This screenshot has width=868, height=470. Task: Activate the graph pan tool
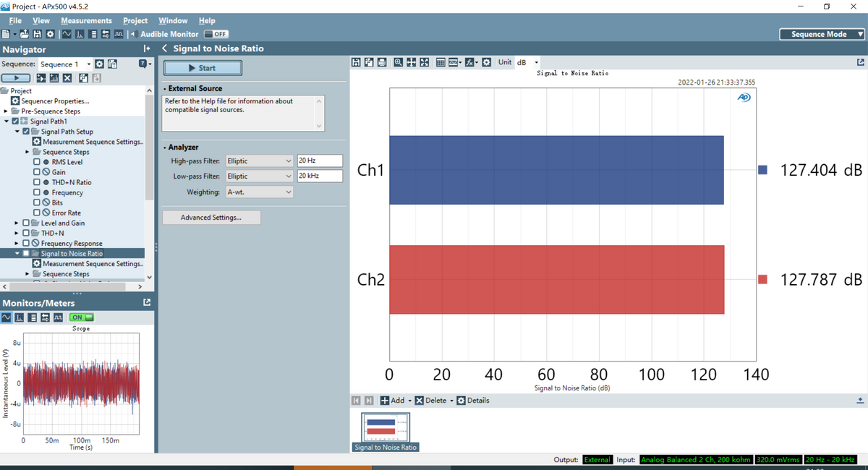(x=412, y=62)
